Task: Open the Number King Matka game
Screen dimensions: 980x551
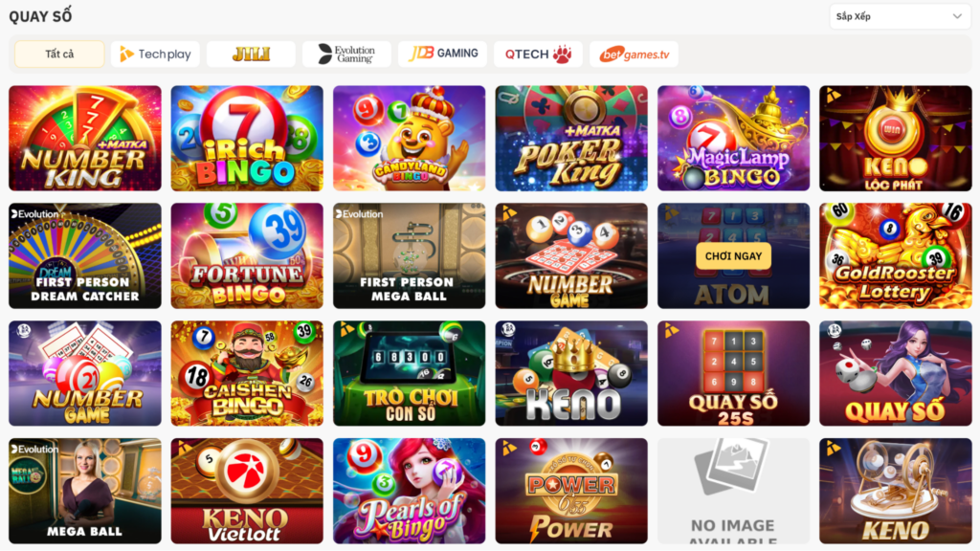Action: pyautogui.click(x=85, y=138)
